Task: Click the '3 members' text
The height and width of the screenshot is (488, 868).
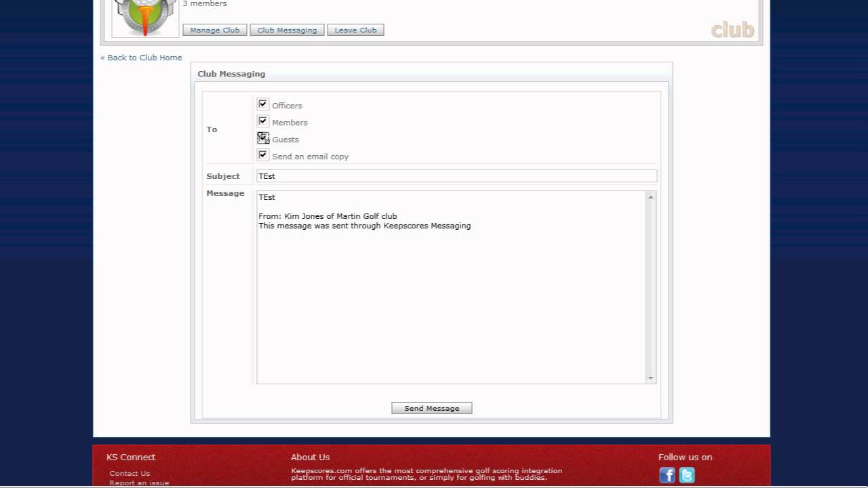Action: [205, 4]
